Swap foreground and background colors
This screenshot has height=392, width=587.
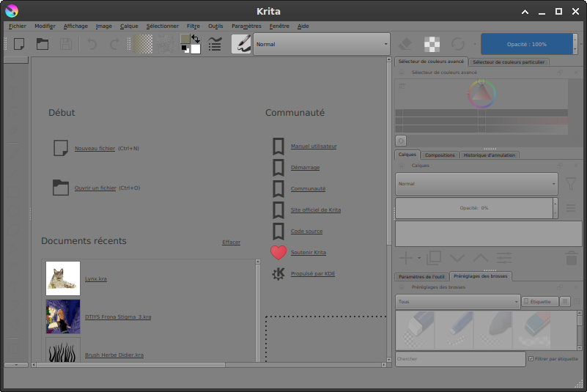[x=196, y=38]
